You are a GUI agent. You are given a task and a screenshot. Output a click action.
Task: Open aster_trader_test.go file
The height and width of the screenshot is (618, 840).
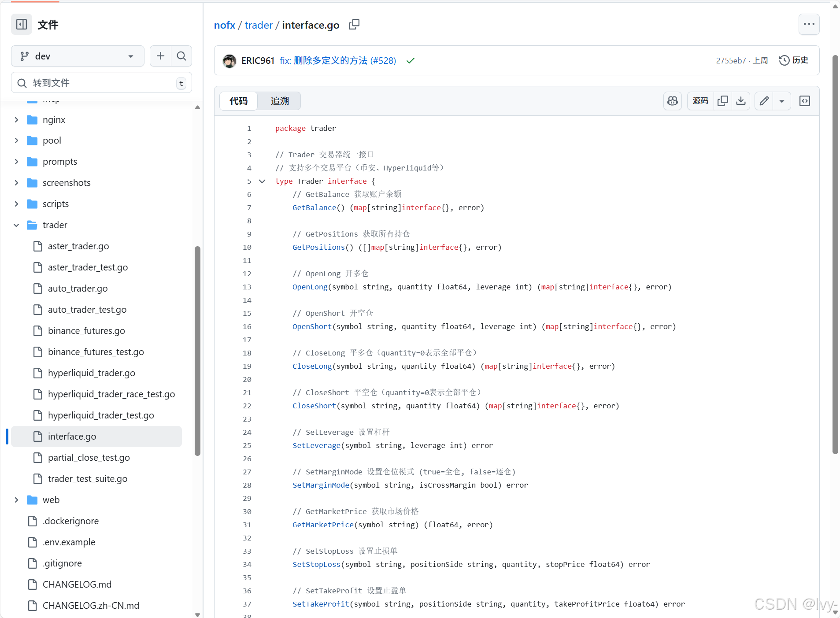88,267
